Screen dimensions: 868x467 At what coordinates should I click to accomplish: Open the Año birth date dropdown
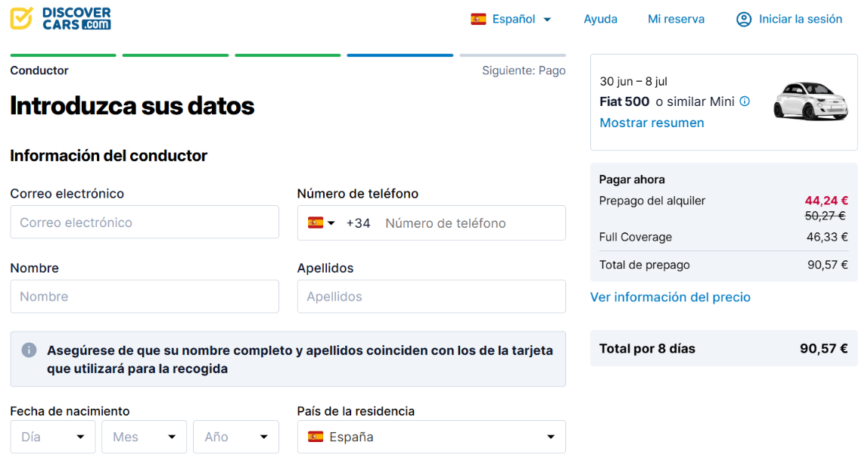tap(236, 437)
